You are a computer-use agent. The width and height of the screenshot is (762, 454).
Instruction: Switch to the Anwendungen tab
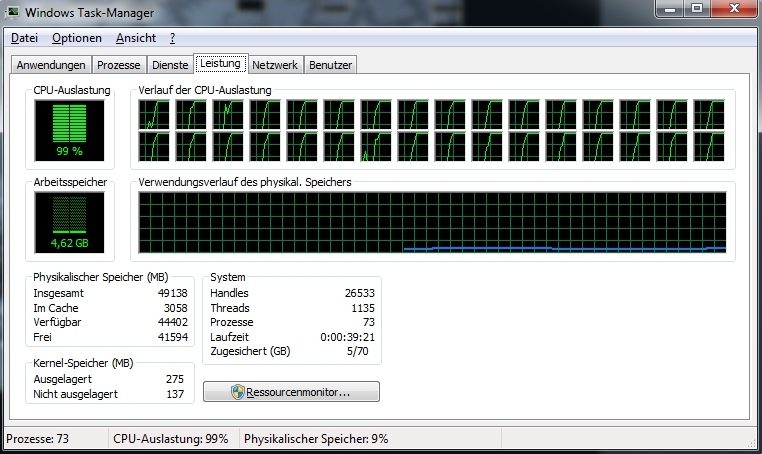pos(51,65)
